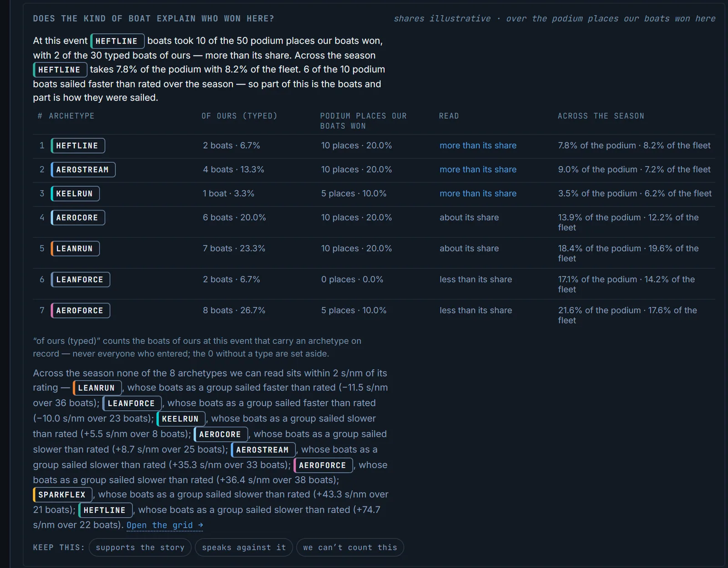Click '9.0% of the podium' season cell
Viewport: 728px width, 568px height.
pyautogui.click(x=634, y=170)
